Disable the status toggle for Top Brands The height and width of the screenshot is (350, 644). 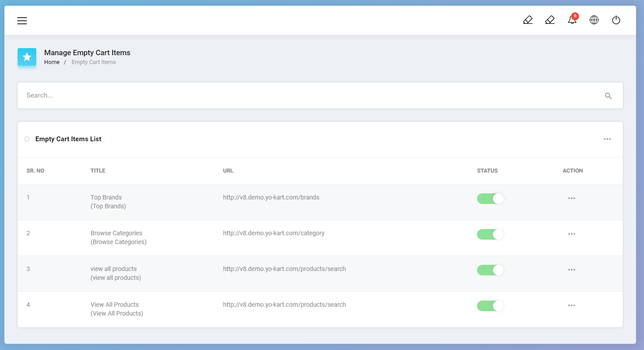pos(490,199)
